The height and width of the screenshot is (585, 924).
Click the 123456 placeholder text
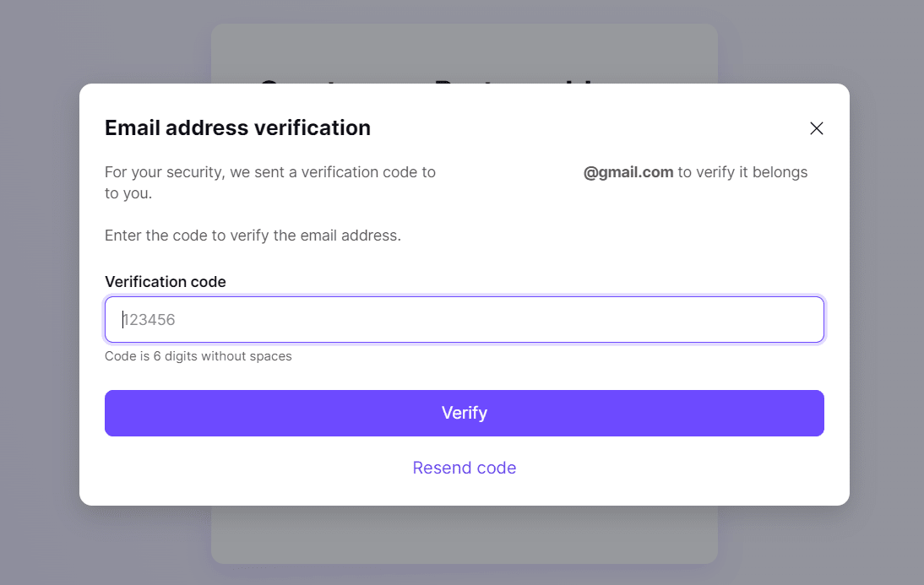point(149,320)
